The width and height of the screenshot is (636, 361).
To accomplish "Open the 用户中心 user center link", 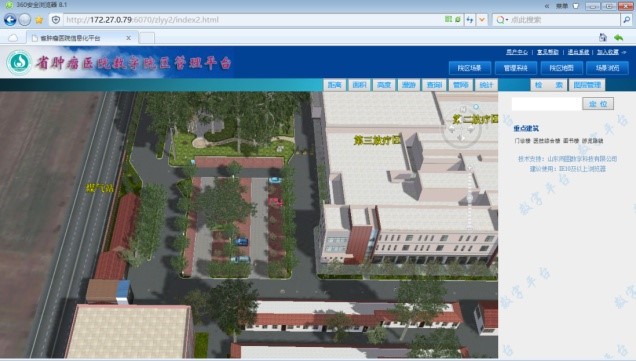I will (517, 52).
